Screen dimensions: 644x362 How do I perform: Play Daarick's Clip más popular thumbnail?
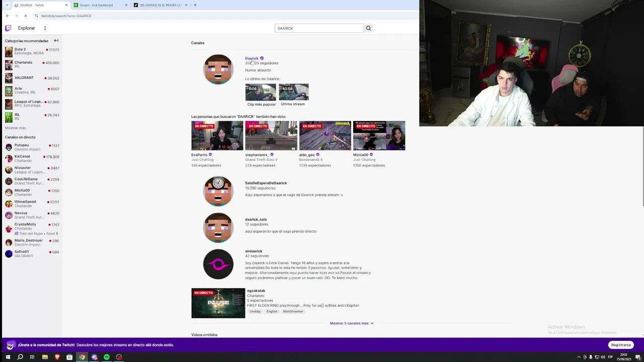(x=261, y=93)
